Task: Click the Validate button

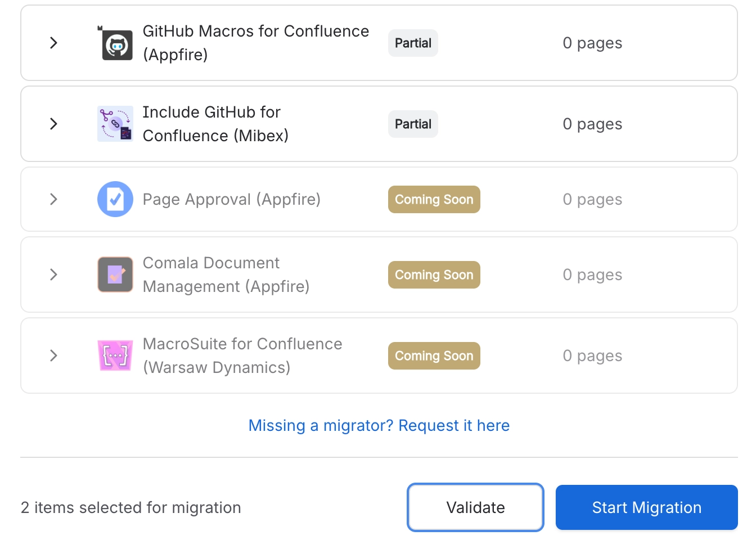Action: [x=475, y=507]
